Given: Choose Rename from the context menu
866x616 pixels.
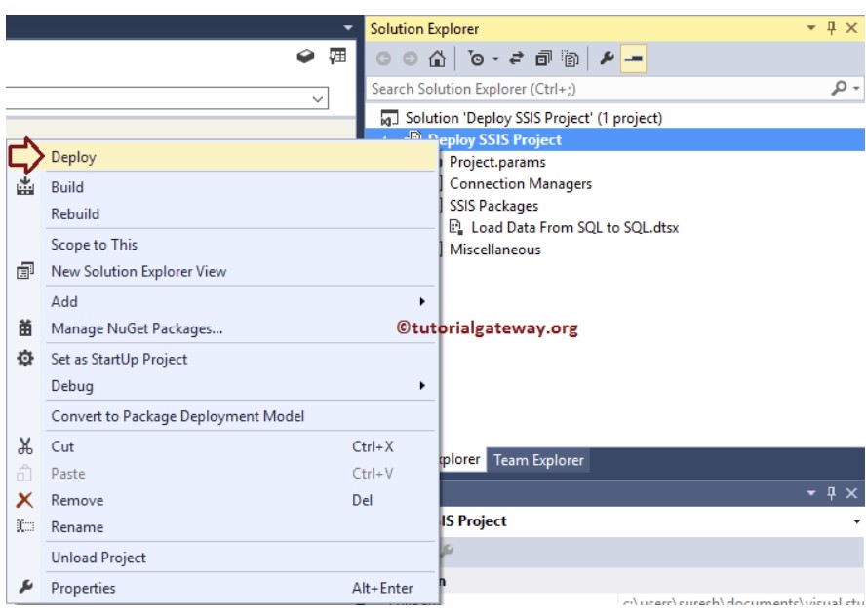Looking at the screenshot, I should [242, 527].
